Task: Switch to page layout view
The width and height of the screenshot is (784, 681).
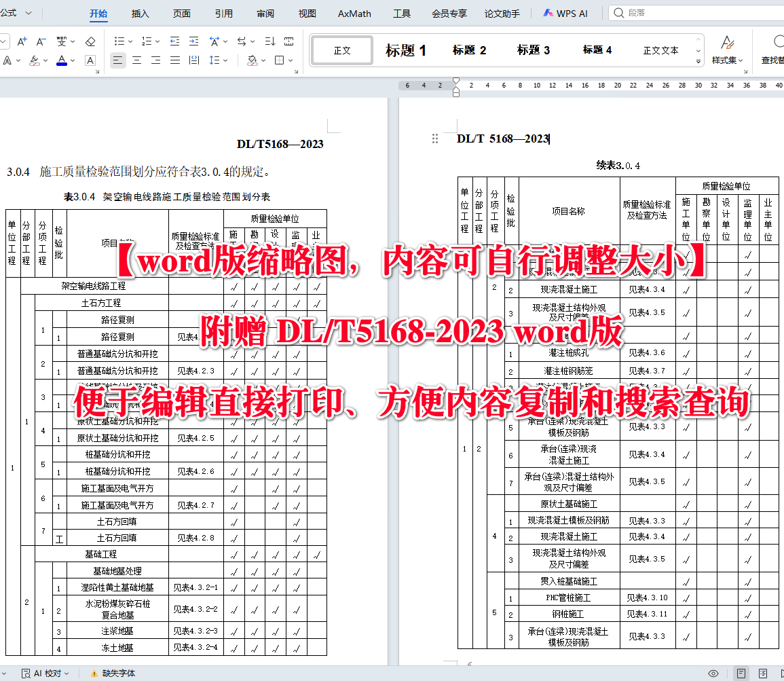Action: [x=741, y=674]
